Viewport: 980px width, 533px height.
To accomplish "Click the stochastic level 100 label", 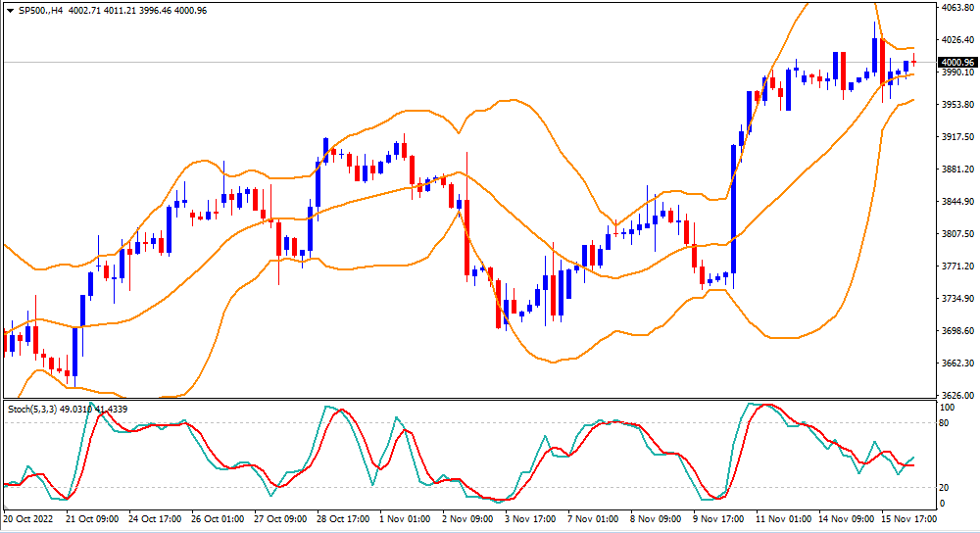I will point(946,407).
